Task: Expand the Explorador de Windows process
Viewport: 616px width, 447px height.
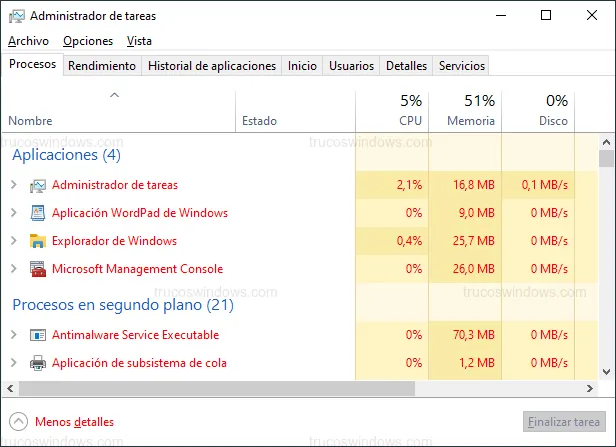Action: coord(13,241)
